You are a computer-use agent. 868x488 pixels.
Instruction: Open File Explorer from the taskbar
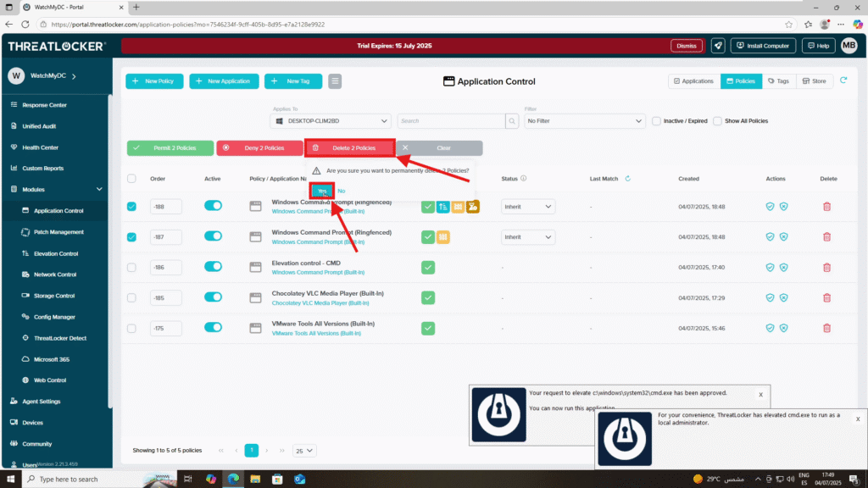coord(255,480)
